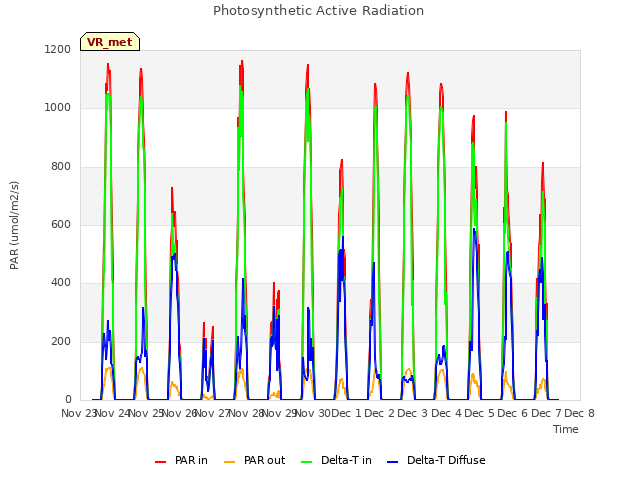Click the Dec 2 x-axis tick label

(x=380, y=413)
